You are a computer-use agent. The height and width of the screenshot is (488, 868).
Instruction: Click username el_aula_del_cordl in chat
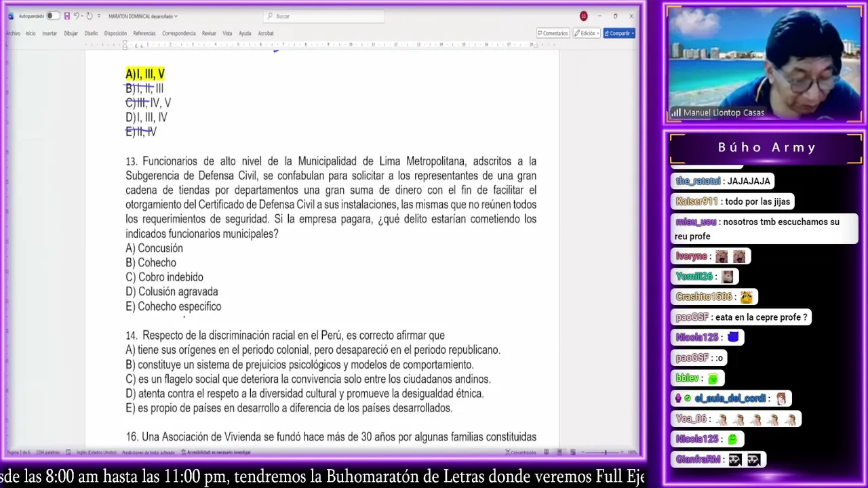[730, 399]
